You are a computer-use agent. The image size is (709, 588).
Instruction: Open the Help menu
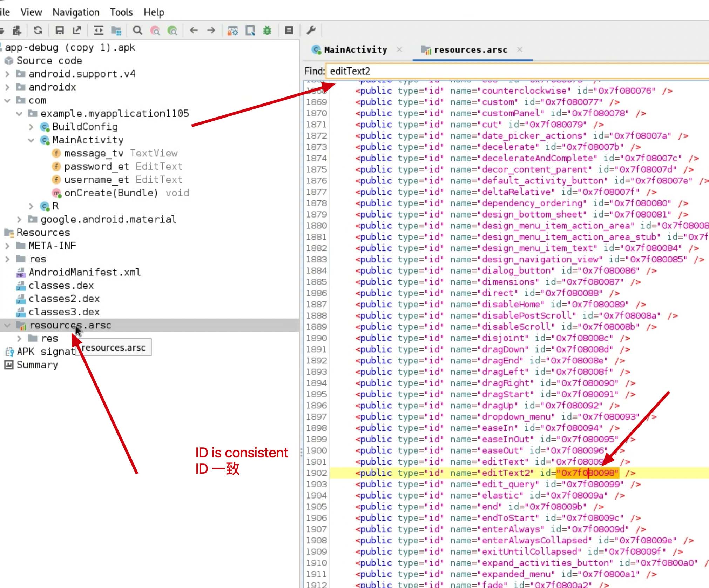(x=154, y=12)
